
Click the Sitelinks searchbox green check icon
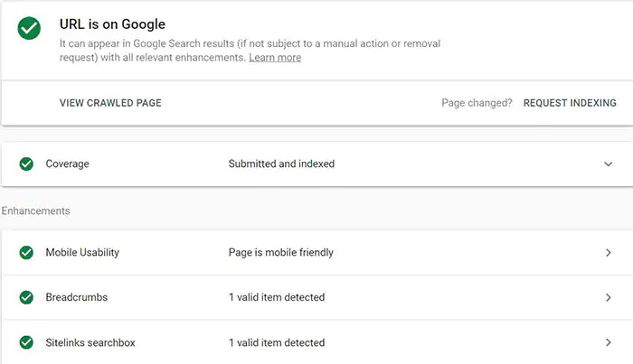point(26,342)
